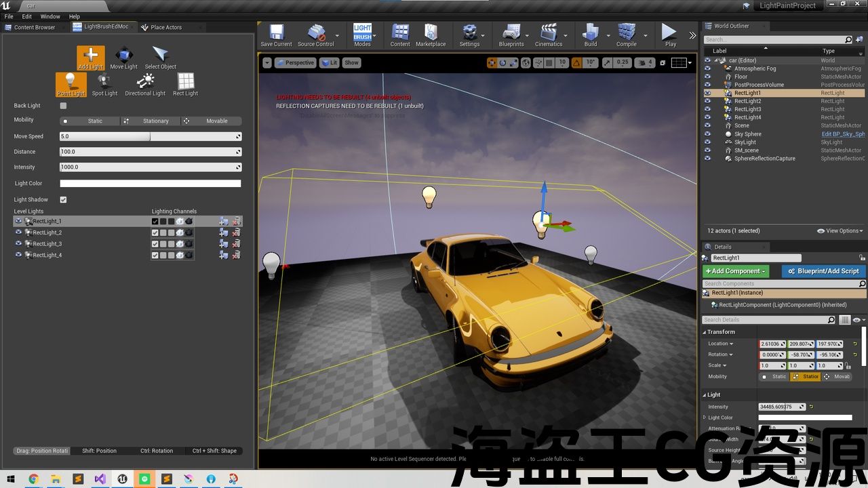Switch to the Place Actors tab
Screen dimensions: 868x488
[165, 27]
